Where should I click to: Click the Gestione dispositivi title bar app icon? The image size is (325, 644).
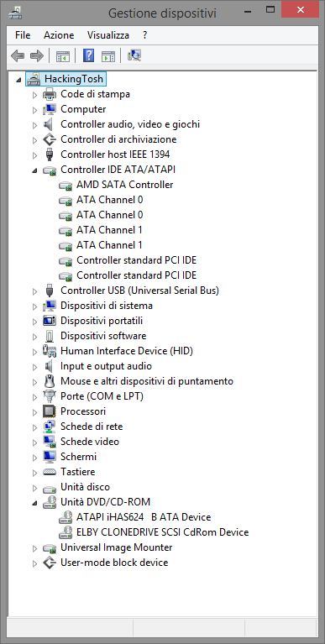pos(15,13)
